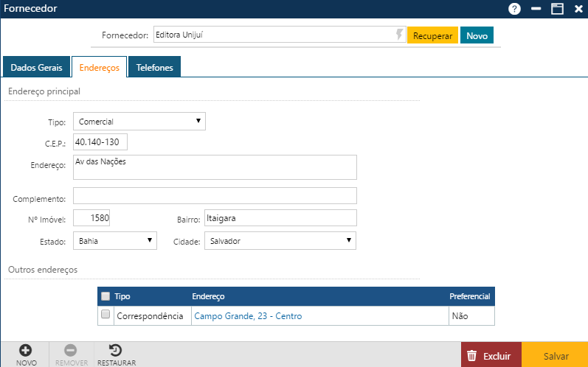The image size is (588, 367).
Task: Click the Salvar button
Action: pos(556,356)
